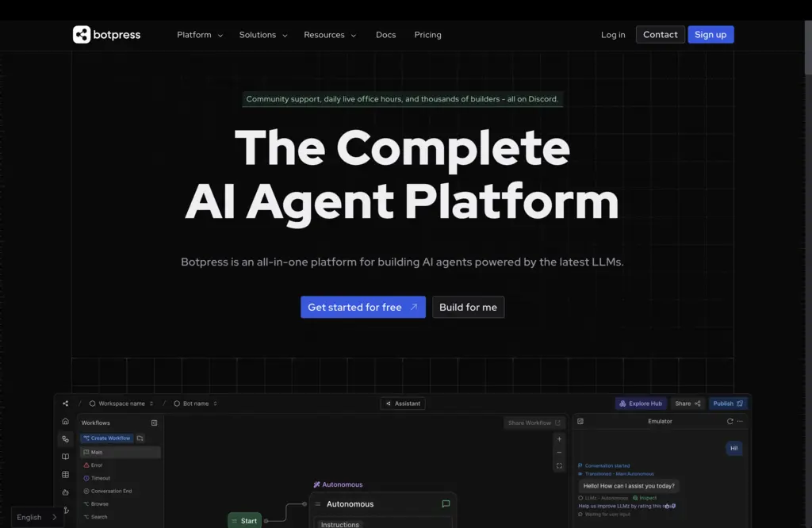The height and width of the screenshot is (528, 812).
Task: Click the Assistant button
Action: coord(403,404)
